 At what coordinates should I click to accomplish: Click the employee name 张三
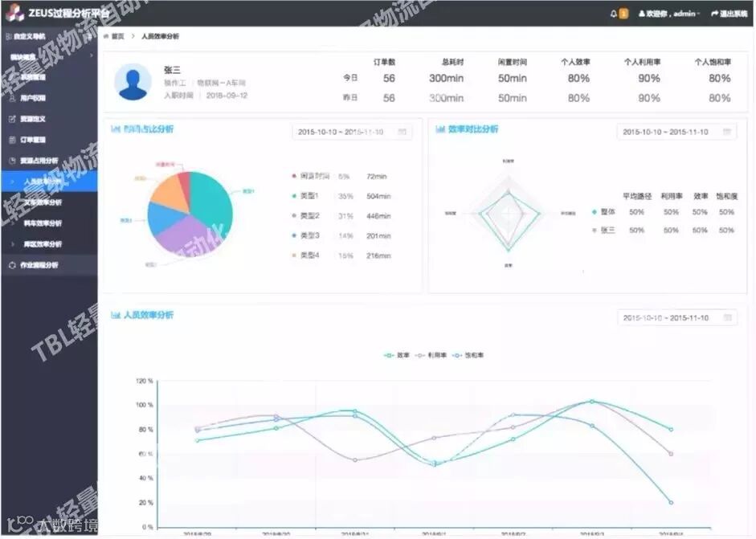[172, 71]
